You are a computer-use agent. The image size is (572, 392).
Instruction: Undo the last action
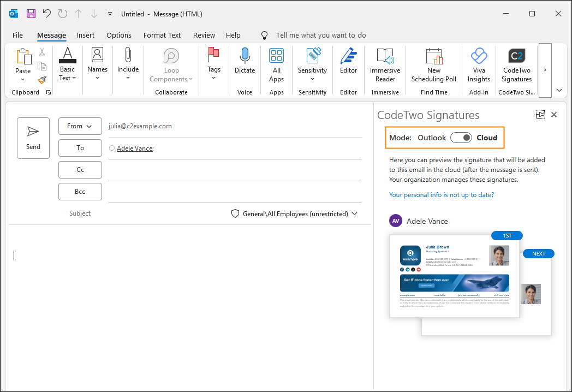47,14
